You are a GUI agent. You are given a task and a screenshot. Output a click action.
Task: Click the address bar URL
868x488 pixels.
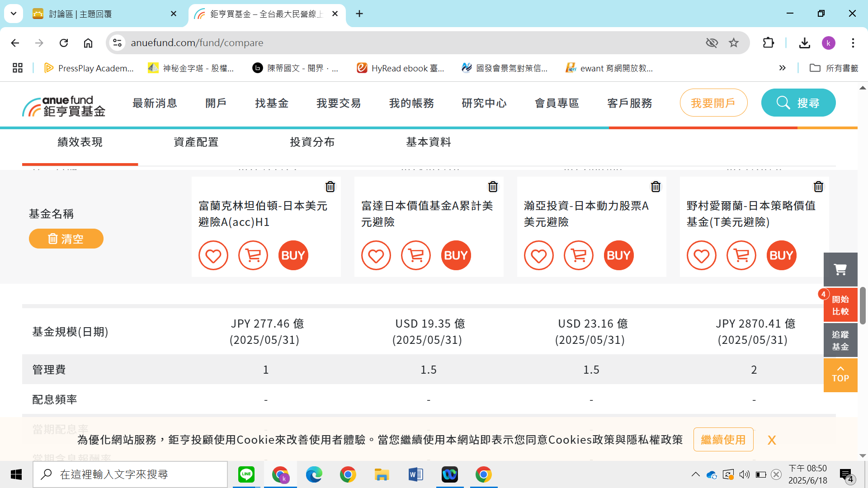tap(197, 43)
